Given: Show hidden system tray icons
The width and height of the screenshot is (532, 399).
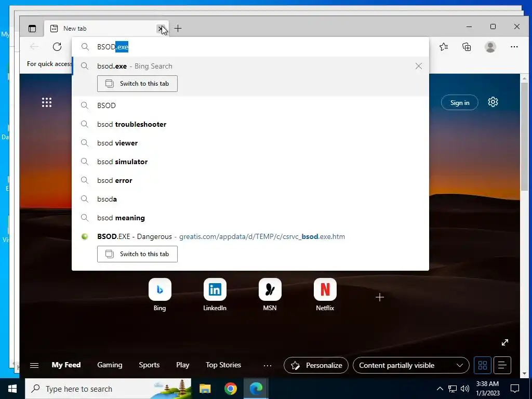Looking at the screenshot, I should [440, 389].
